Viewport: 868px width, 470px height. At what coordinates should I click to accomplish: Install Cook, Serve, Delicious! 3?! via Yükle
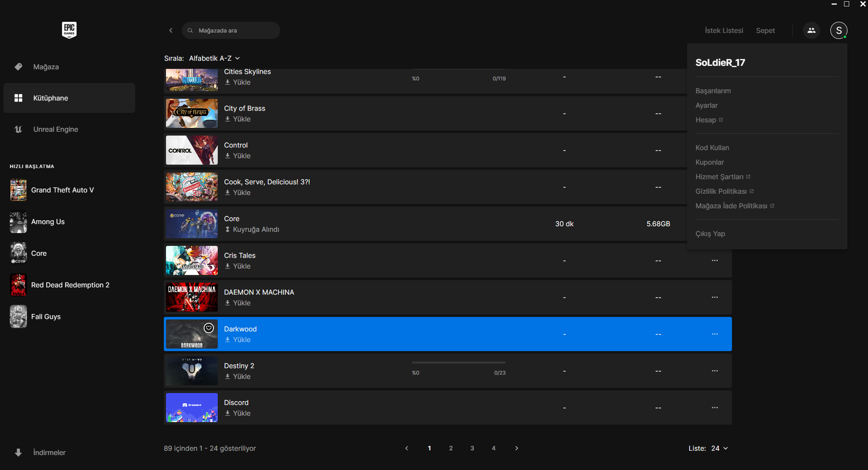pos(238,192)
